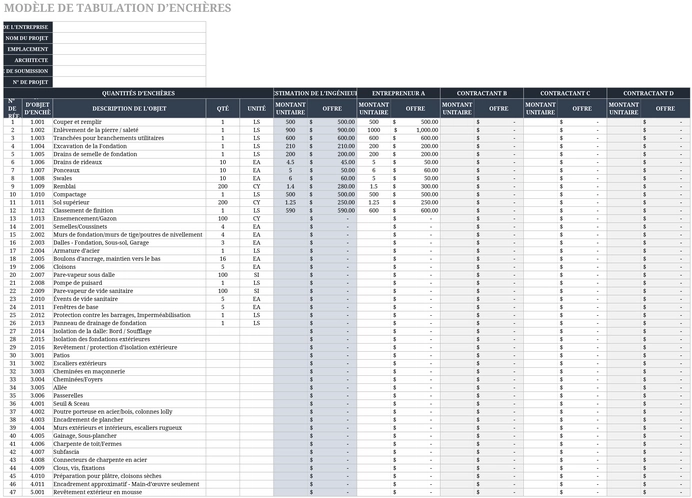
Task: Click the 'Ensemencement/Gazon' cell
Action: (129, 219)
